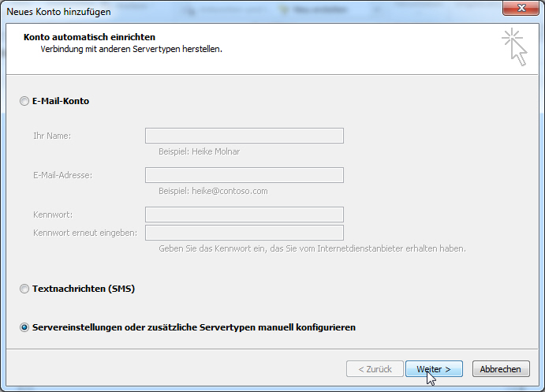Screen dimensions: 545x392
Task: Click the text 'Beispiel: Heike Molnar'
Action: 200,151
